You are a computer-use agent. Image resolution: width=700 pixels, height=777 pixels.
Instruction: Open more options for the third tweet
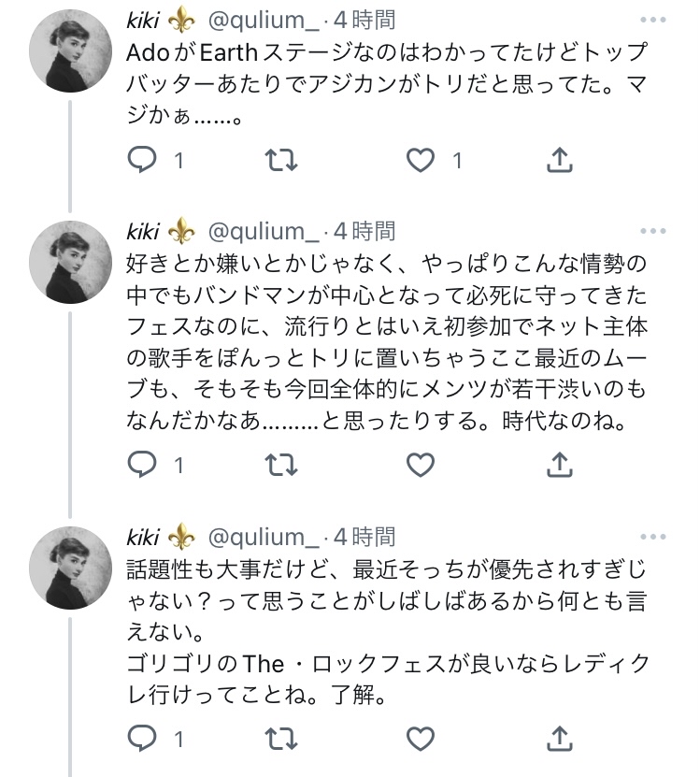[x=652, y=536]
